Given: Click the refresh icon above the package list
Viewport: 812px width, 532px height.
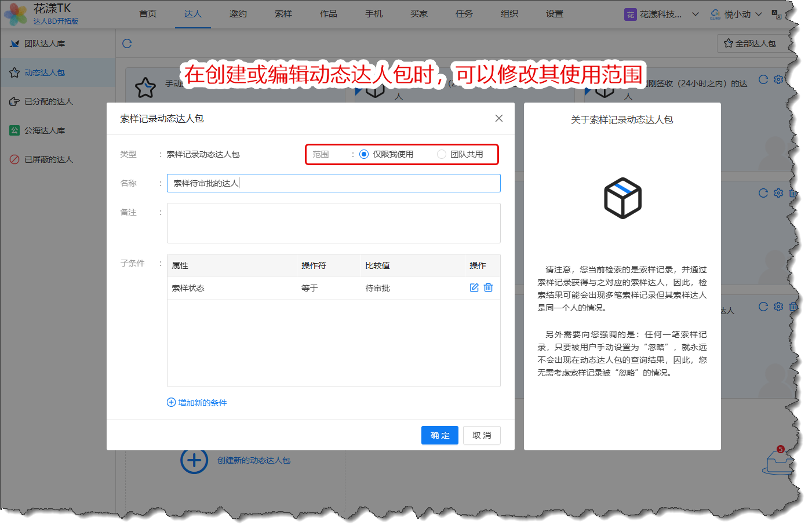Looking at the screenshot, I should (127, 43).
